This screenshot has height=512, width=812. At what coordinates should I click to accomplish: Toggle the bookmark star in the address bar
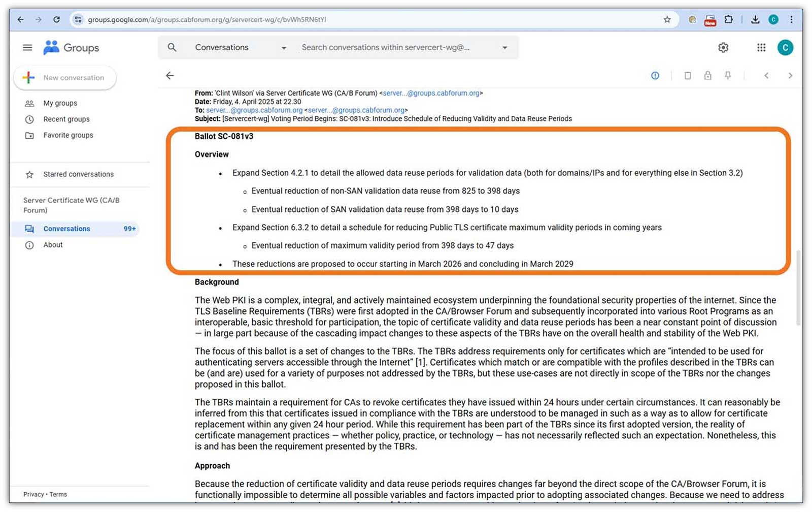click(666, 19)
